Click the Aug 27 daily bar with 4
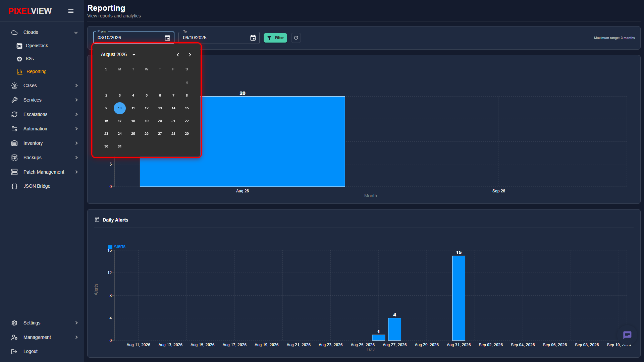Image resolution: width=644 pixels, height=362 pixels. (x=394, y=329)
